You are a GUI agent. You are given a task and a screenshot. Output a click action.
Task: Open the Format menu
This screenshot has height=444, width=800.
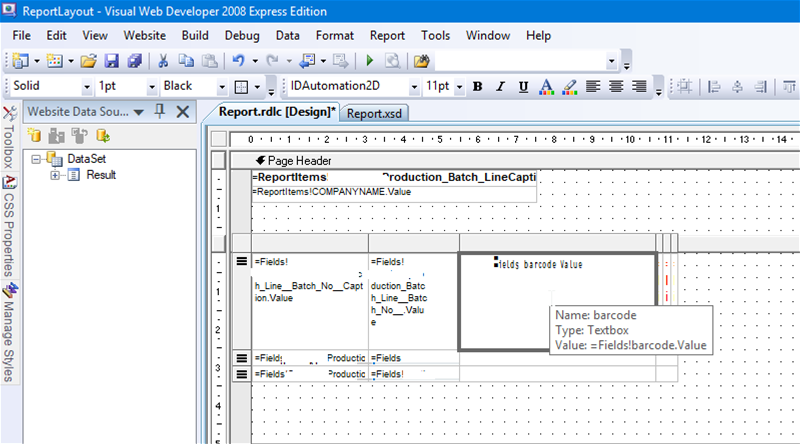click(x=334, y=35)
